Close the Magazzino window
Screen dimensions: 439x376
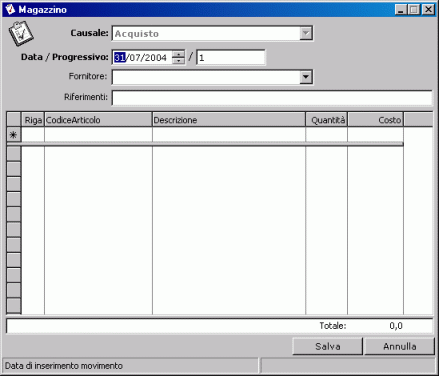click(428, 10)
